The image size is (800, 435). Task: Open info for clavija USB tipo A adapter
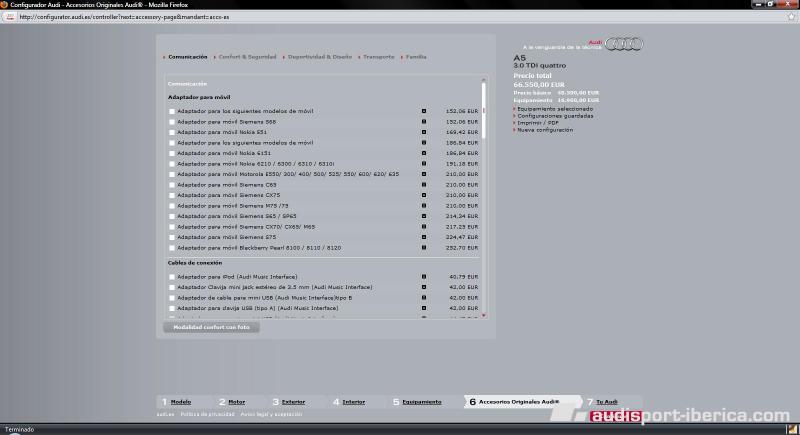423,308
